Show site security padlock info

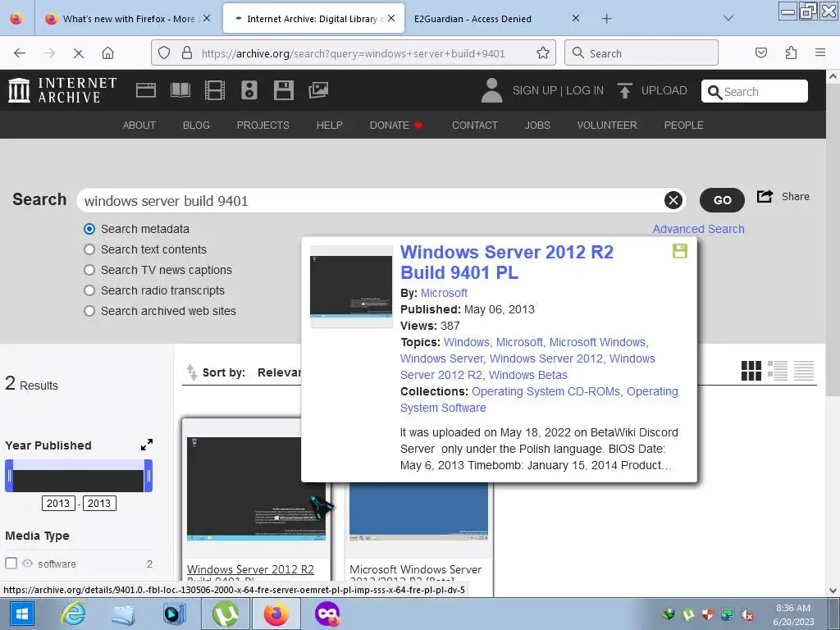tap(186, 53)
